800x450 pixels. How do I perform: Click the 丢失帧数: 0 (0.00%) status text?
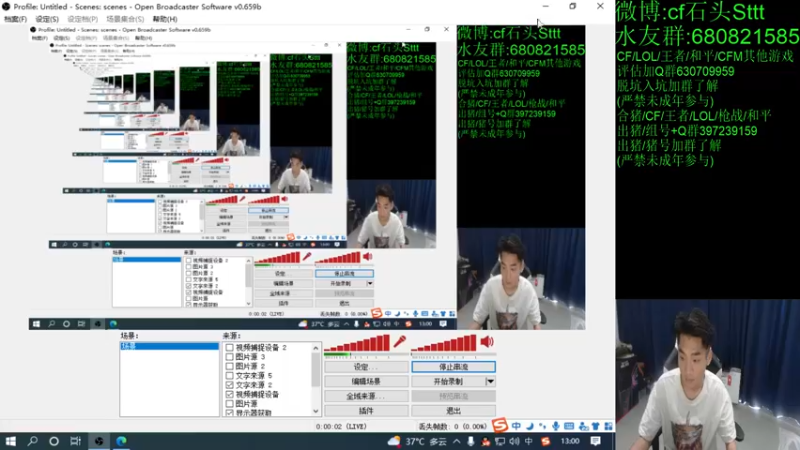453,426
